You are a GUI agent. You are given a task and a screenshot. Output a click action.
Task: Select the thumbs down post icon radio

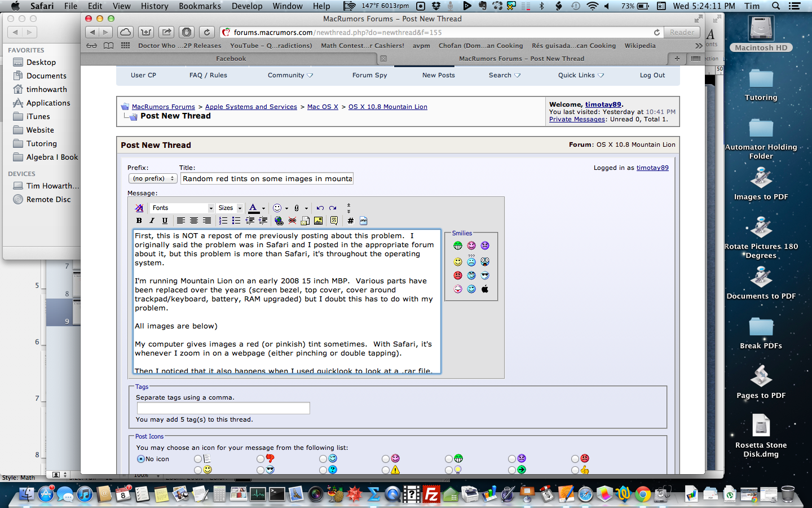[x=261, y=459]
